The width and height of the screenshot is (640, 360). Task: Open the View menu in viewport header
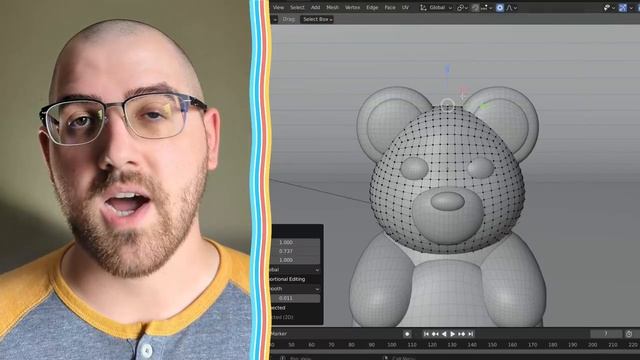tap(278, 7)
